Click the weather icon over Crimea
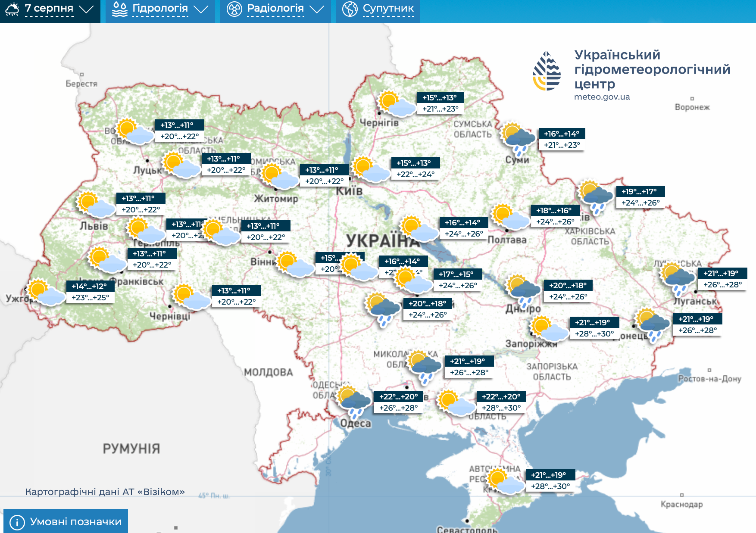The width and height of the screenshot is (756, 533). (505, 481)
